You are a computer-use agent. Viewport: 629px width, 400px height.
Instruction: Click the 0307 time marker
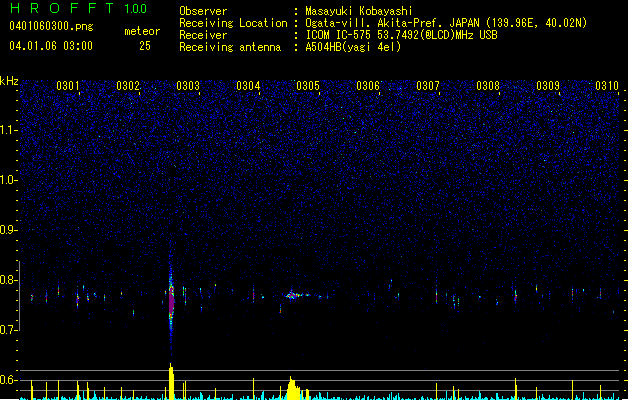point(428,86)
